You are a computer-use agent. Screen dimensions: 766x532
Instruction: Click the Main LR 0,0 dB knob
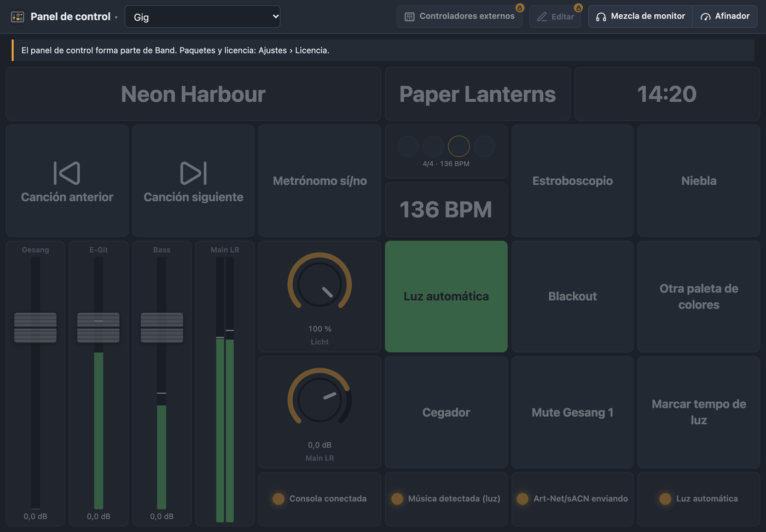point(320,400)
